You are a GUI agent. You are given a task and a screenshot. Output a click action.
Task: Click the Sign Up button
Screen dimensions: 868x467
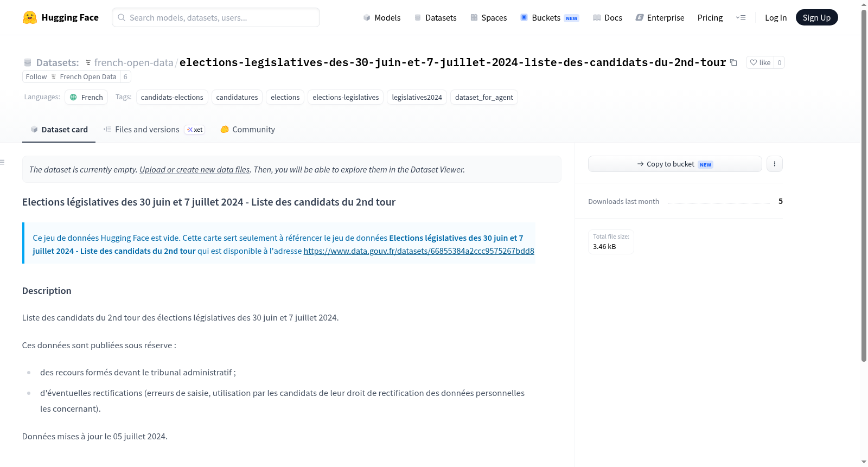point(816,17)
